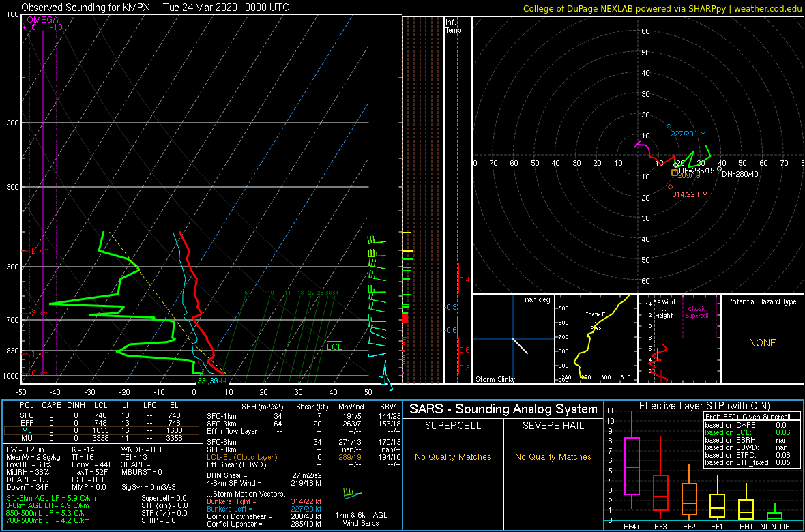Click the green LCL marker on skew-T
805x532 pixels.
click(x=334, y=347)
